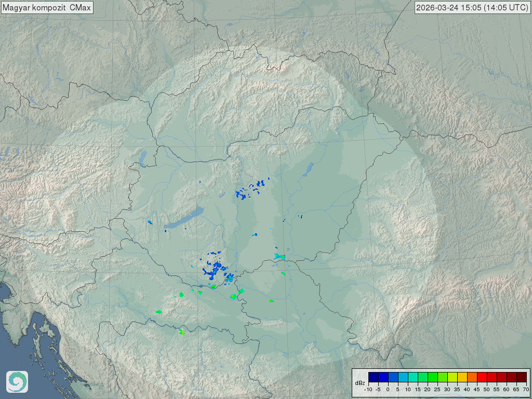Click the 2026-03-24 15:05 timestamp label
Screen dimensions: 532x399
[472, 8]
